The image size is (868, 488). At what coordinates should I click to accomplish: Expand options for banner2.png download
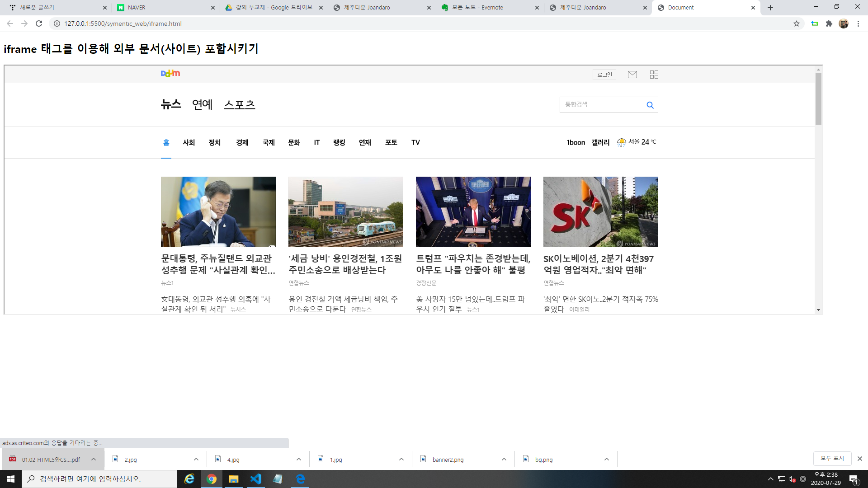pyautogui.click(x=504, y=460)
